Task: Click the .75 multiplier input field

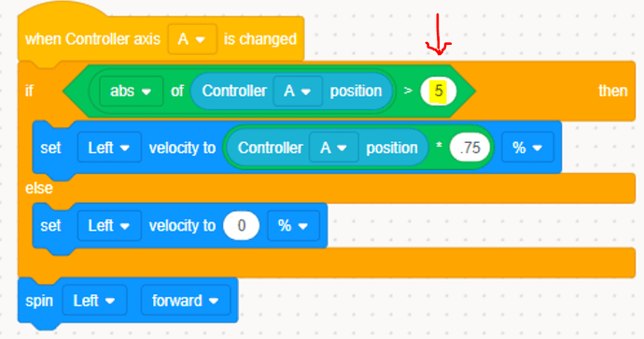Action: click(469, 148)
